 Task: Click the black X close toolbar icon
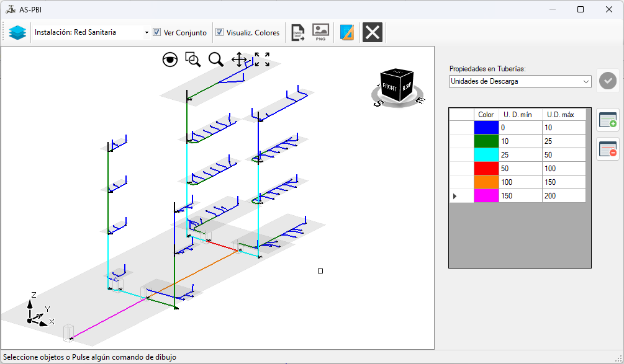(x=373, y=33)
